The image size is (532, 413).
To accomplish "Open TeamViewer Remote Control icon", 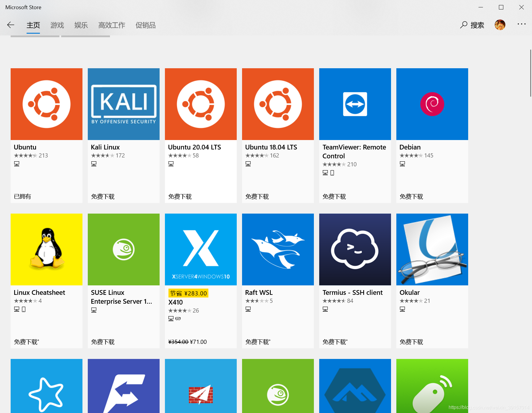I will (x=355, y=104).
